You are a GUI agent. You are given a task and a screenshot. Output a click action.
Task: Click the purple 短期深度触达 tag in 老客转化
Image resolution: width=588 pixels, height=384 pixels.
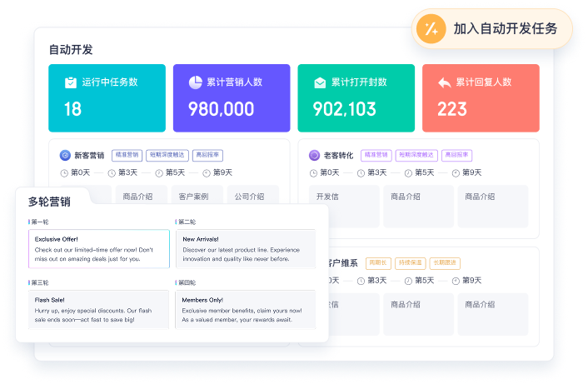[x=416, y=155]
